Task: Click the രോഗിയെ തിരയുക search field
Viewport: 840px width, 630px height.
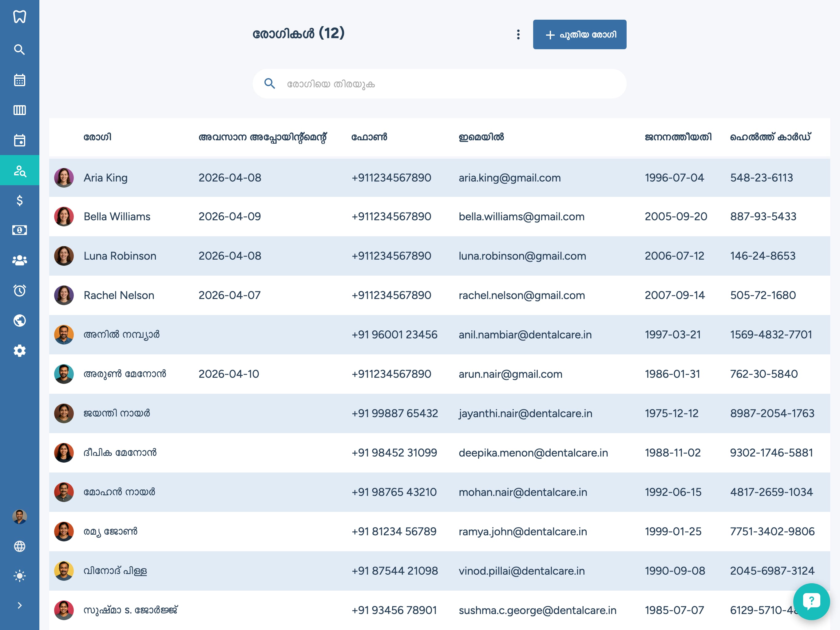Action: [439, 84]
